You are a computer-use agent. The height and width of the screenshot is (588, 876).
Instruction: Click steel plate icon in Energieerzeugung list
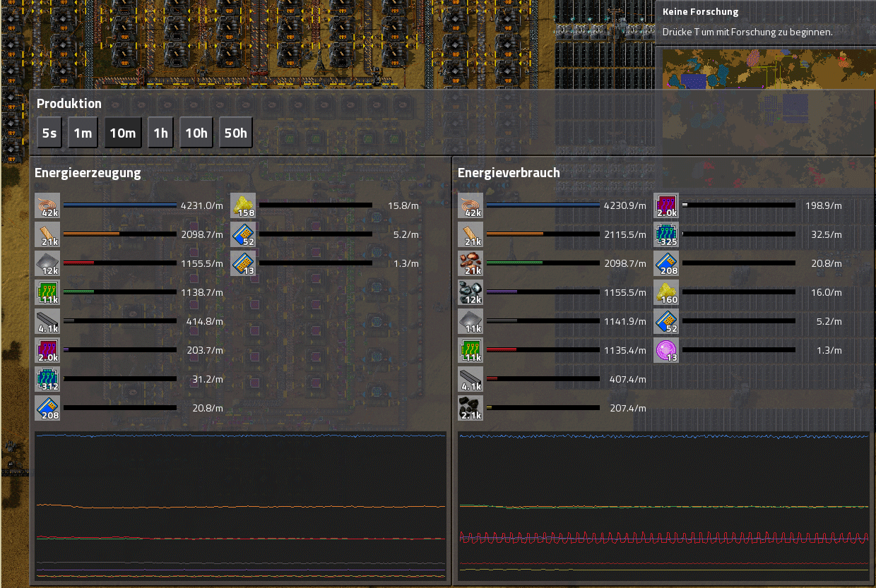(x=47, y=321)
